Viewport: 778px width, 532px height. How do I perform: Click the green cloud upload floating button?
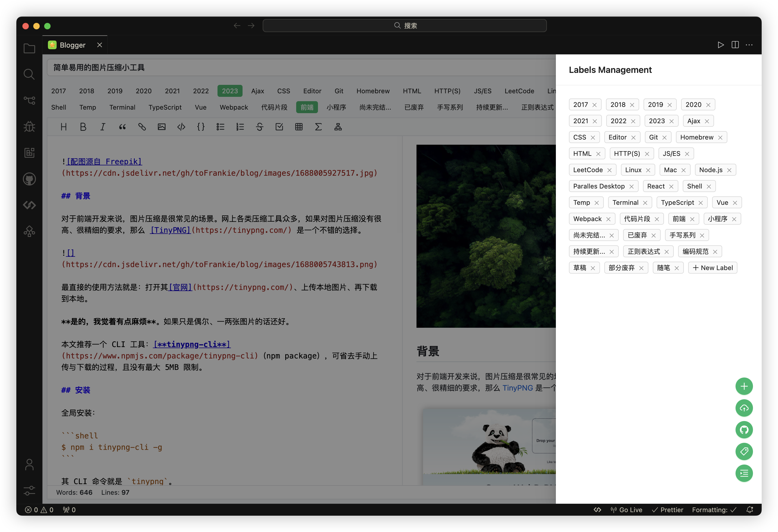click(744, 408)
